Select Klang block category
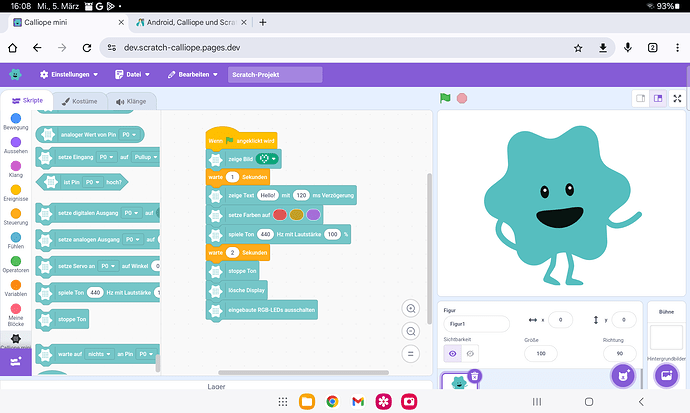Screen dimensions: 690x413 [16, 169]
